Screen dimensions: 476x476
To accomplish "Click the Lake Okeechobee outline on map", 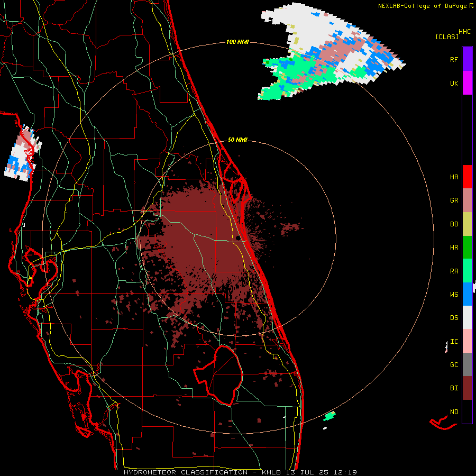I will point(218,375).
